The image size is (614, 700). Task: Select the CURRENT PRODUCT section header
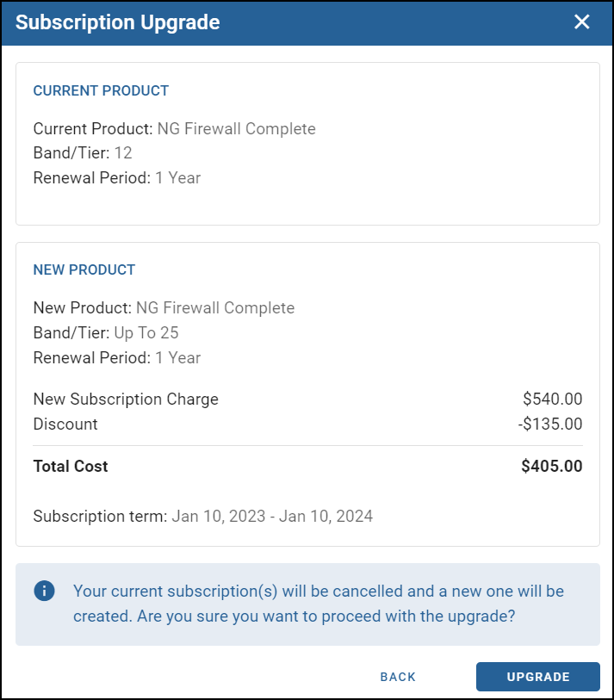[101, 90]
